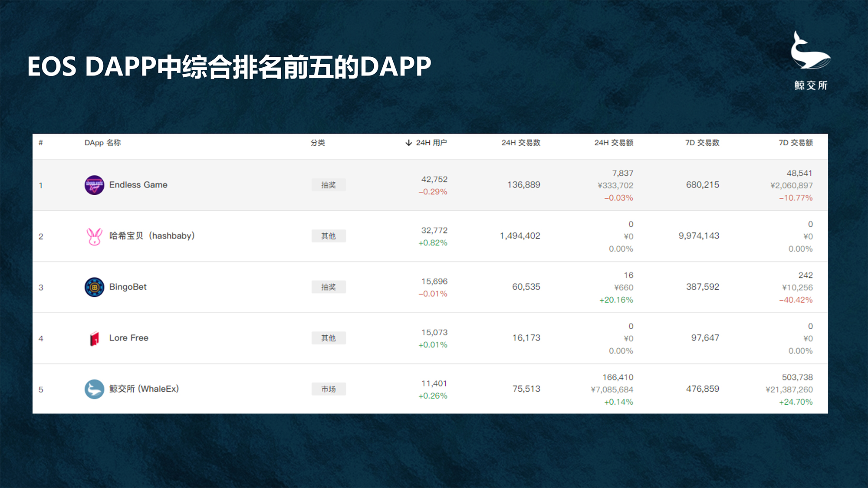Click the 1,494,402 transaction count
This screenshot has height=488, width=868.
click(520, 236)
